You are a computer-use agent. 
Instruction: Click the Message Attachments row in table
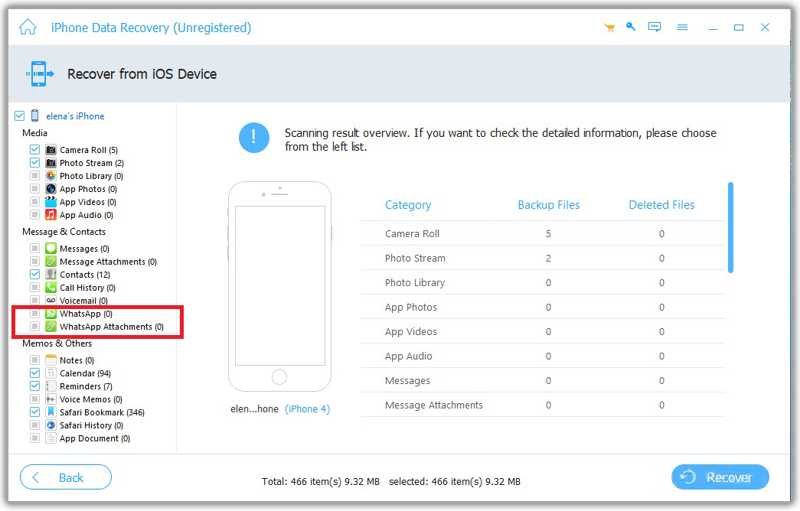542,405
